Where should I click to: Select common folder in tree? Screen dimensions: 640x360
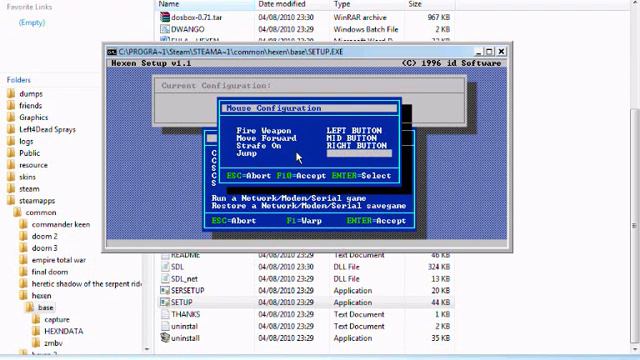[x=41, y=212]
